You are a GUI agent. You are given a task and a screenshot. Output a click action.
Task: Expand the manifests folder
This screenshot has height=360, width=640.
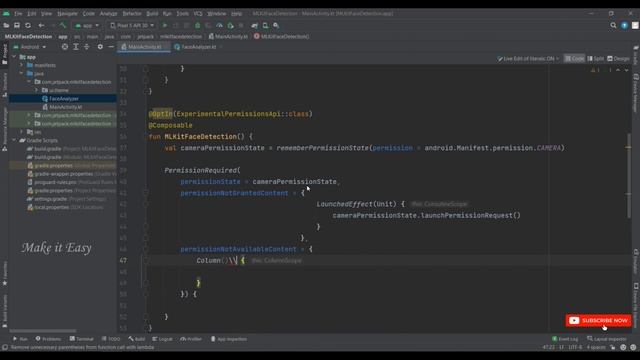(x=22, y=65)
